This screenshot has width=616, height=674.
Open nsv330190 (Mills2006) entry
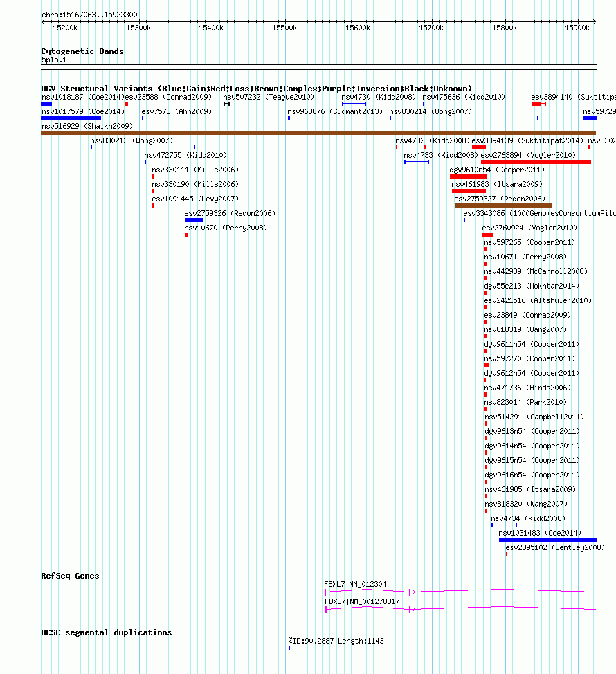[x=195, y=185]
